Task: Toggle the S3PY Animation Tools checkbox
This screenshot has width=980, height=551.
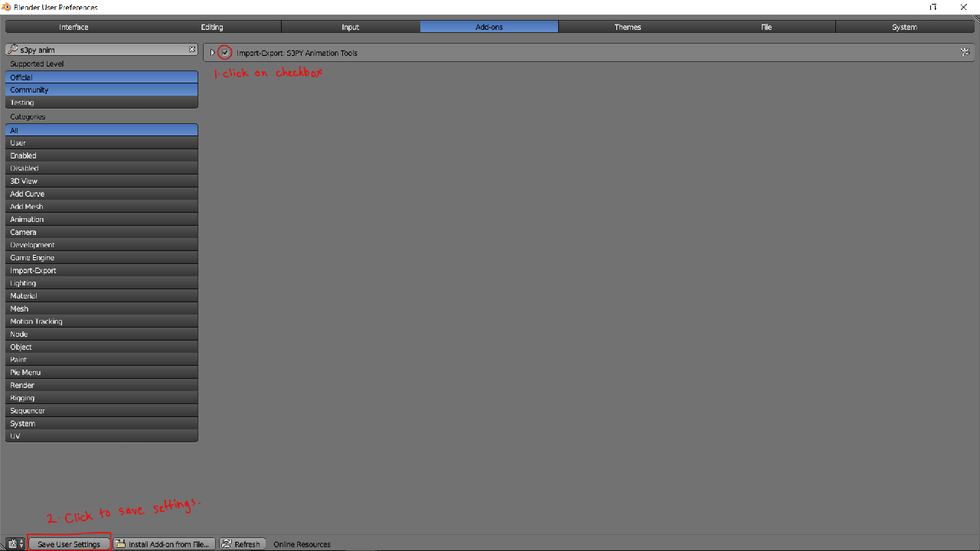Action: tap(225, 53)
